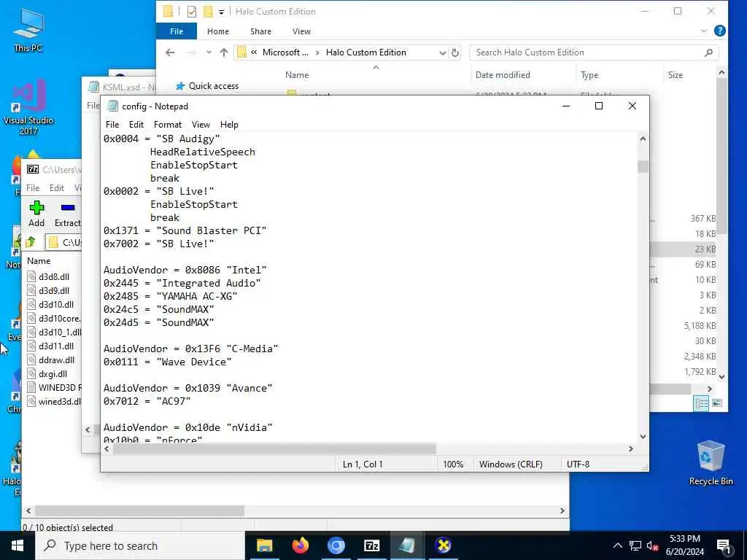Open the 7-Zip Edit menu
This screenshot has width=747, height=560.
(x=57, y=187)
